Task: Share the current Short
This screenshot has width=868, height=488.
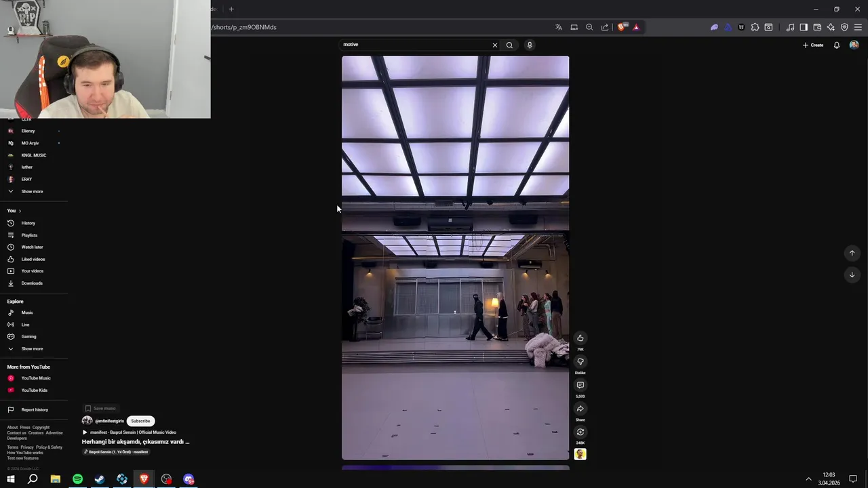Action: click(x=580, y=409)
